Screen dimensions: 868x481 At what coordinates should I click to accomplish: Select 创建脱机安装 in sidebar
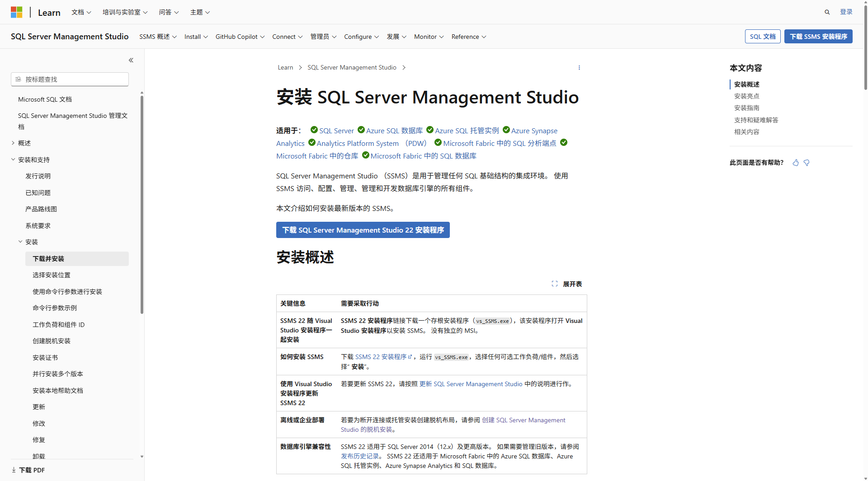point(52,341)
